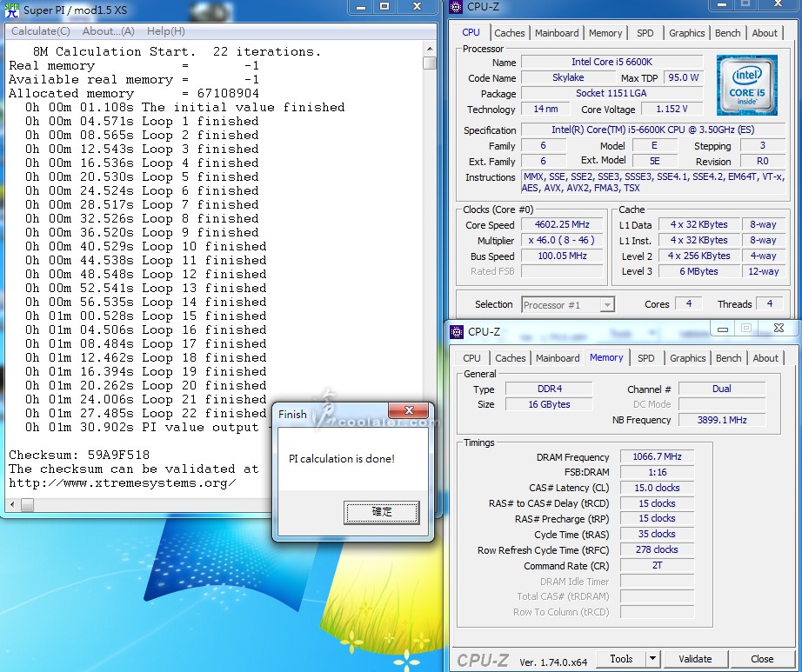
Task: Open the About...(A) menu in Super PI
Action: coord(109,31)
